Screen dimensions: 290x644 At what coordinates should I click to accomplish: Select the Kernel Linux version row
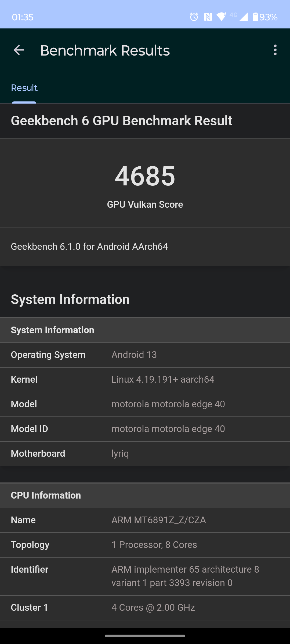pos(145,379)
